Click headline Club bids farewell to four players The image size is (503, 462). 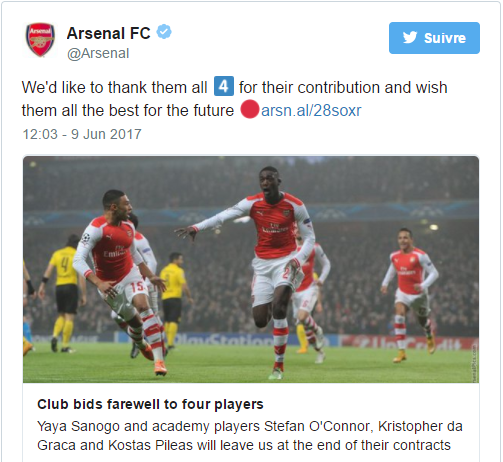click(150, 404)
